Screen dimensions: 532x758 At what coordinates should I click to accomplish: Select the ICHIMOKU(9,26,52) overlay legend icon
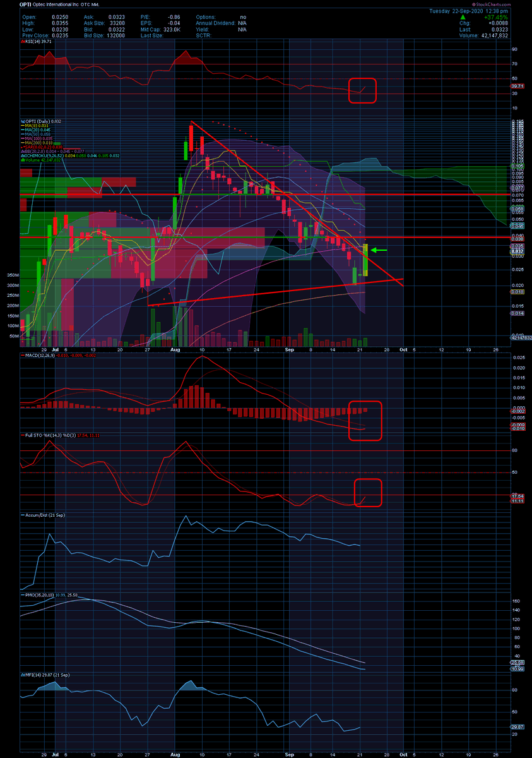click(24, 154)
